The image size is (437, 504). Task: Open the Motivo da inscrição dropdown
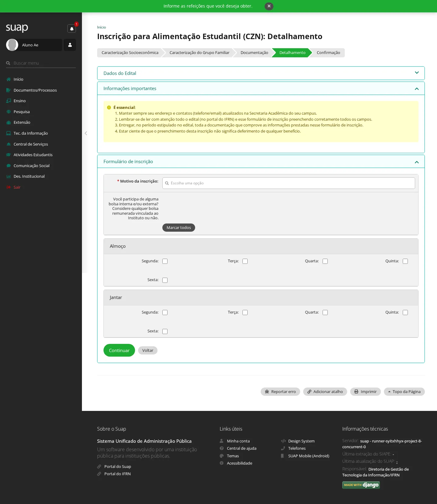click(289, 183)
